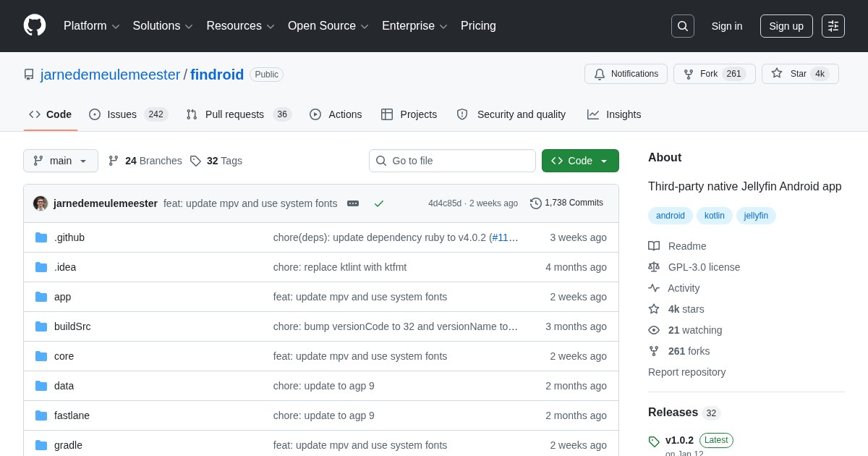The width and height of the screenshot is (868, 456).
Task: Click the star icon beside 4k stars
Action: tap(654, 309)
